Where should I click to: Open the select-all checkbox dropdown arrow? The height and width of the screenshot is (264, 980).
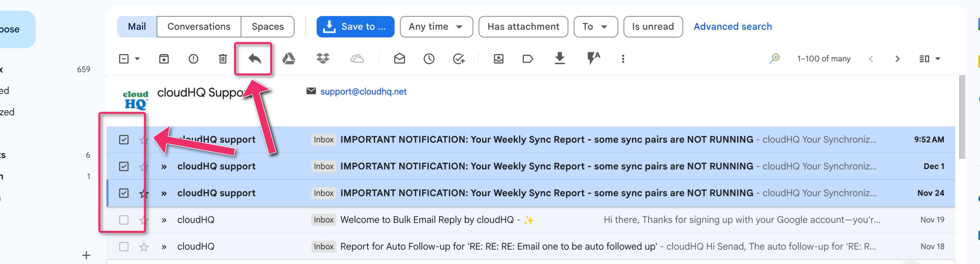(x=137, y=58)
